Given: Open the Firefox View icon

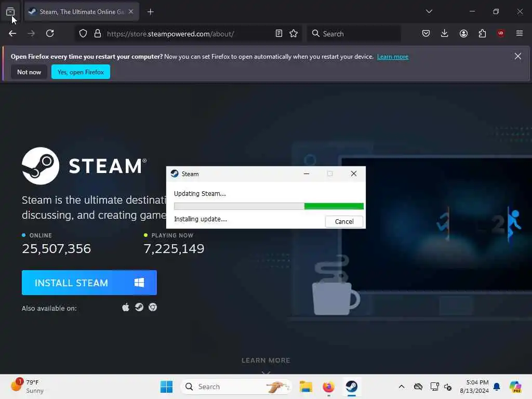Looking at the screenshot, I should coord(10,12).
